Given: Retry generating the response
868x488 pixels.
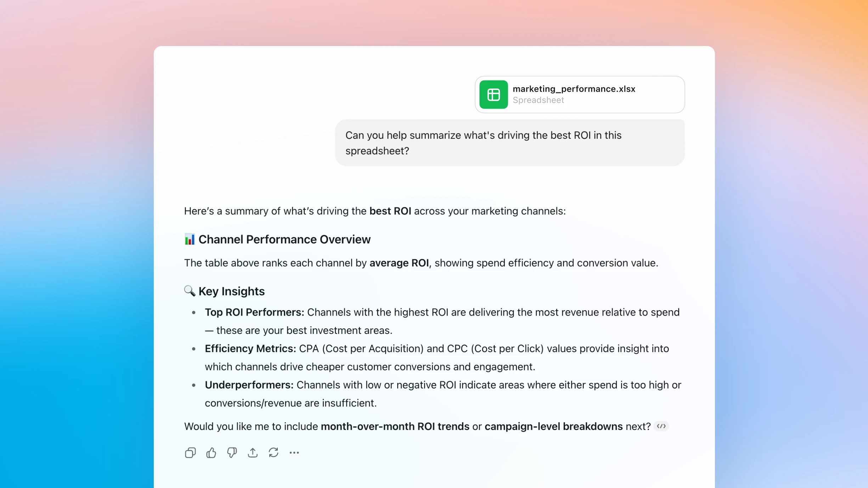Looking at the screenshot, I should 274,452.
